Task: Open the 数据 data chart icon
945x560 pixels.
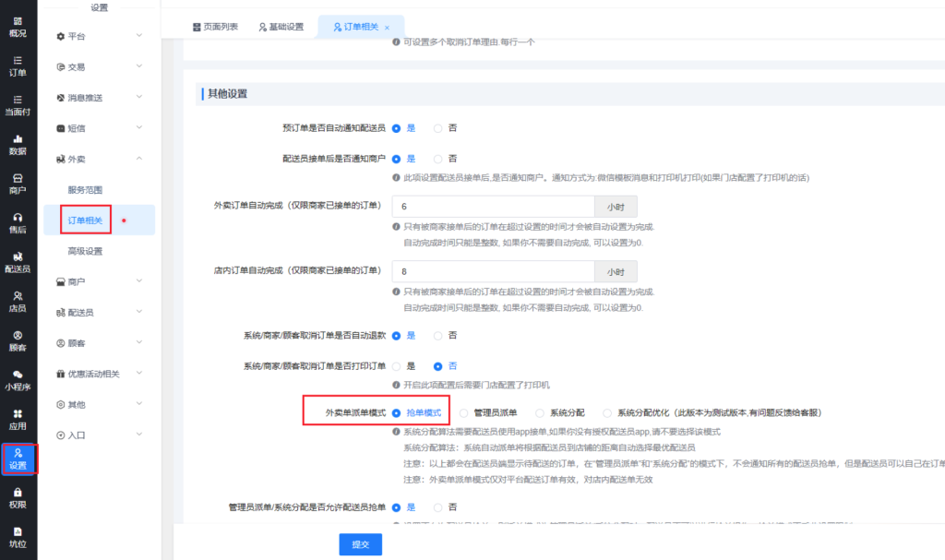Action: coord(18,143)
